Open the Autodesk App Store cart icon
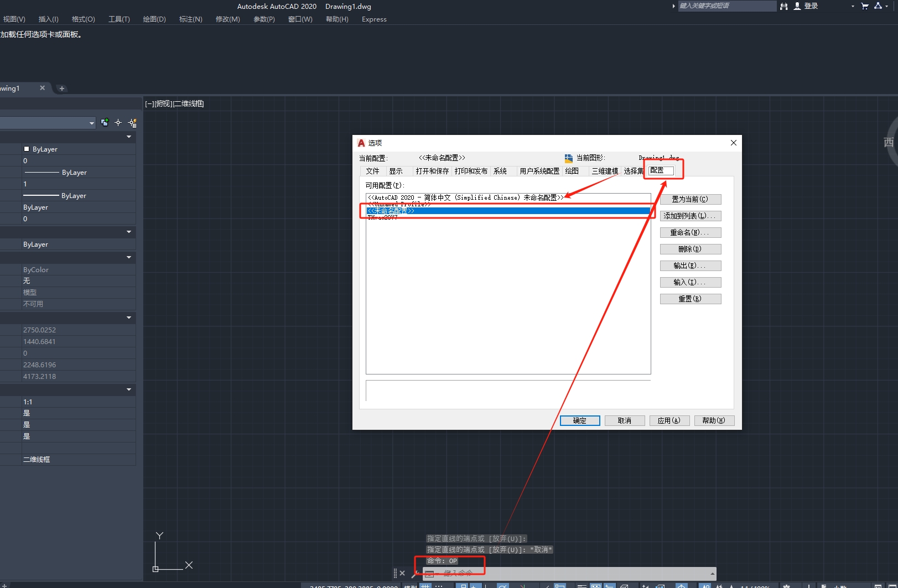Screen dimensions: 898x588 [x=865, y=6]
